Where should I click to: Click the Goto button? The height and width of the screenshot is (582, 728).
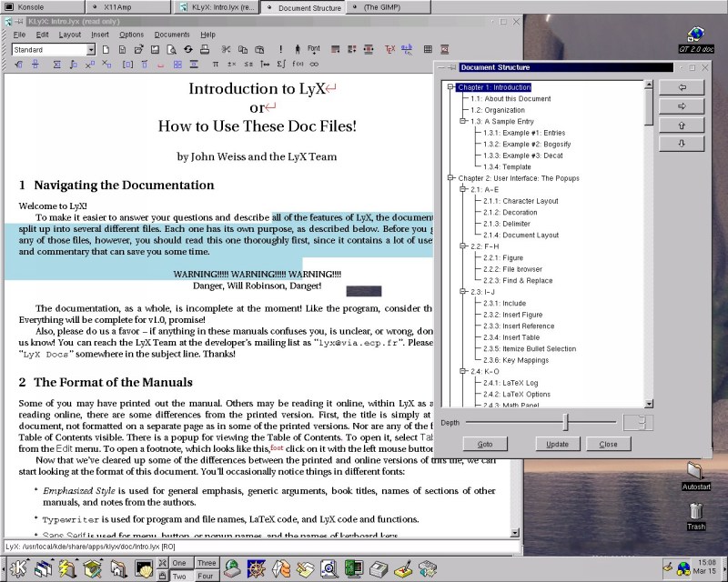click(485, 444)
